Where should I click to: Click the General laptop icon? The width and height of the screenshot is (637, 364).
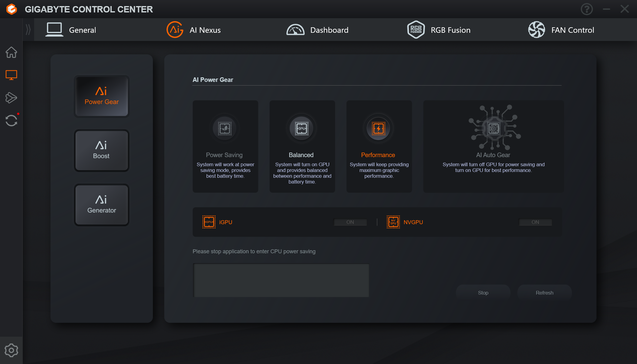click(54, 30)
